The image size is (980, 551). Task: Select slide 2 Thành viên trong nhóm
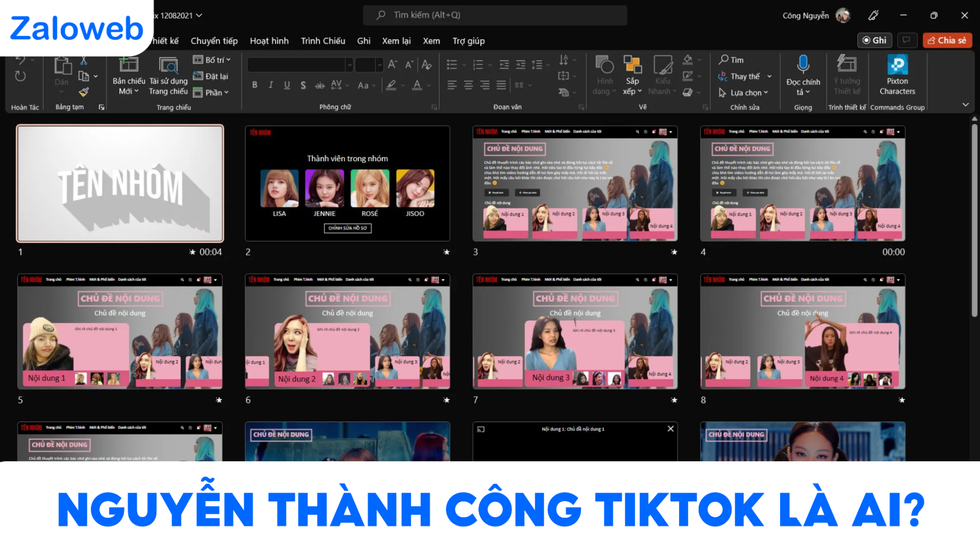tap(348, 183)
